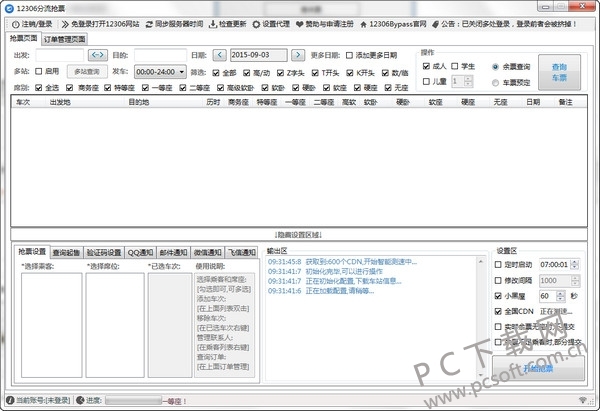
Task: Open 飞信通知 tab
Action: pyautogui.click(x=241, y=253)
